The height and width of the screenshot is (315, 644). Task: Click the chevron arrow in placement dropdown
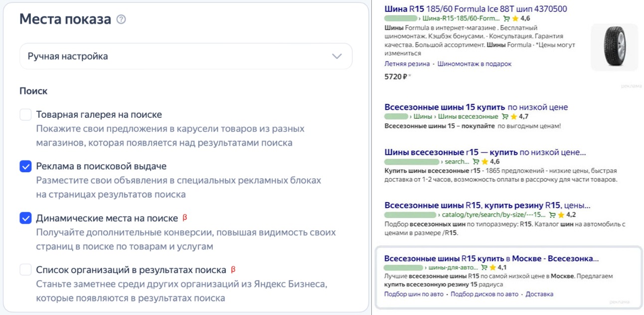point(337,56)
